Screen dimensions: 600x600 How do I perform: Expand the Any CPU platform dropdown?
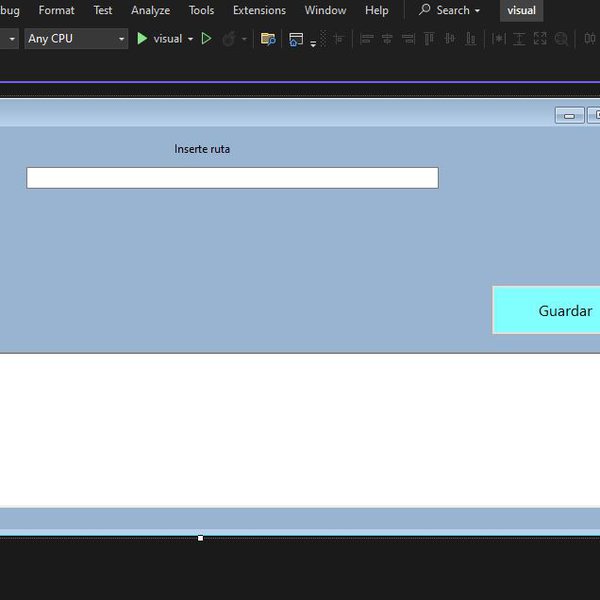click(x=122, y=39)
